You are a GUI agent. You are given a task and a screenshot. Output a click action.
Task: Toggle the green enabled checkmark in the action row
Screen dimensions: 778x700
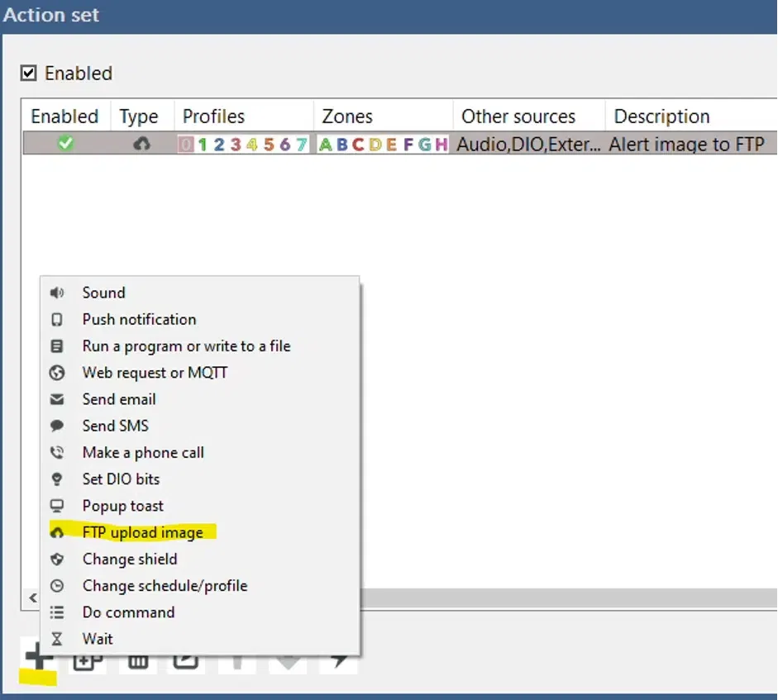coord(64,145)
